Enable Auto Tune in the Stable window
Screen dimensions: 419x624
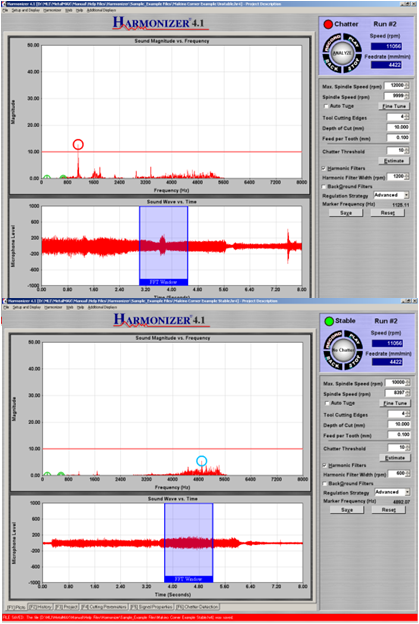coord(327,404)
